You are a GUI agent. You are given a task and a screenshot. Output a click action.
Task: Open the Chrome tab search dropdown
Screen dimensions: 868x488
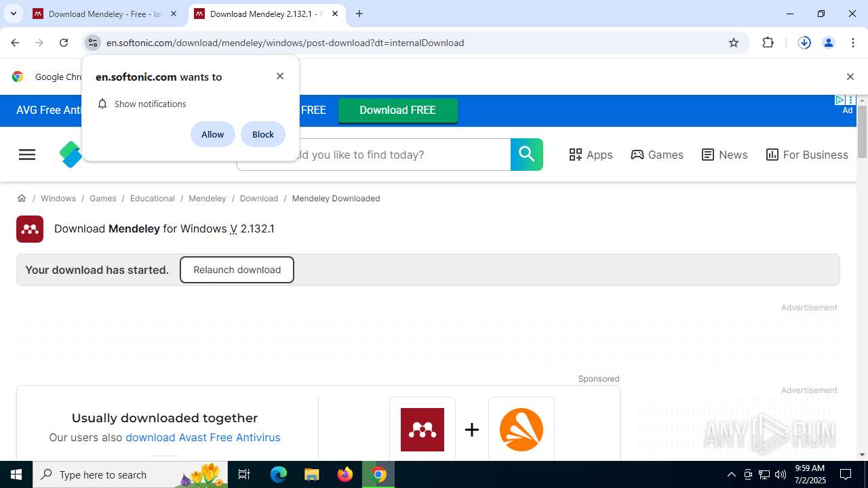(13, 14)
